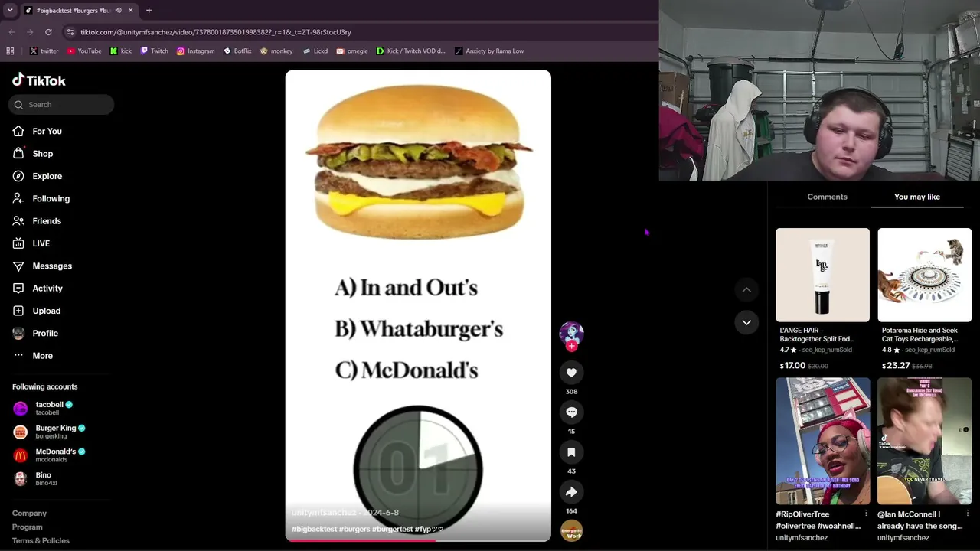This screenshot has height=551, width=980.
Task: Open the Instagram bookmark
Action: coord(196,51)
